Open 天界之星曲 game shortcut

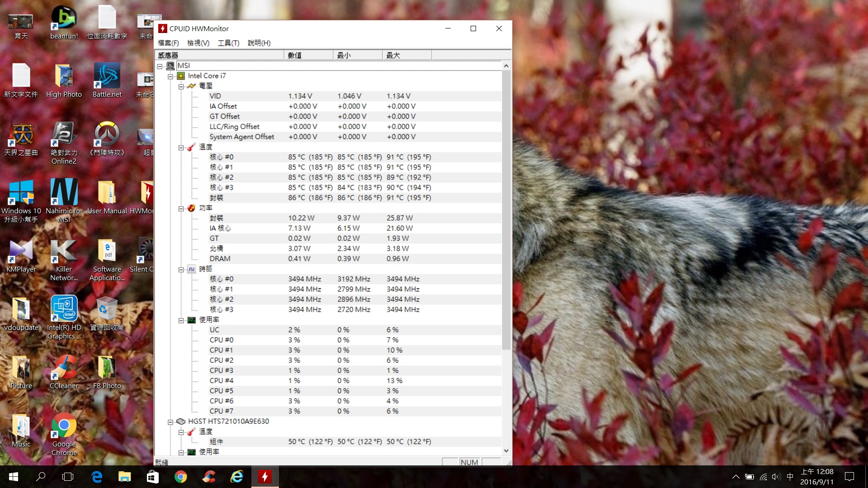21,139
